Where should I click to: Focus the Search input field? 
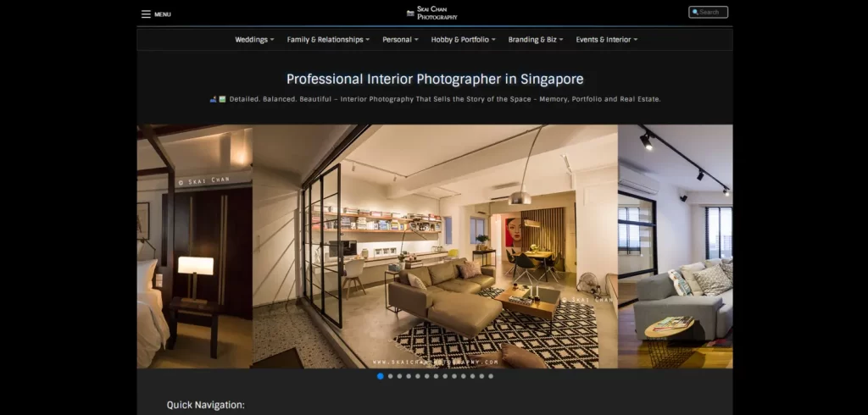pos(708,12)
